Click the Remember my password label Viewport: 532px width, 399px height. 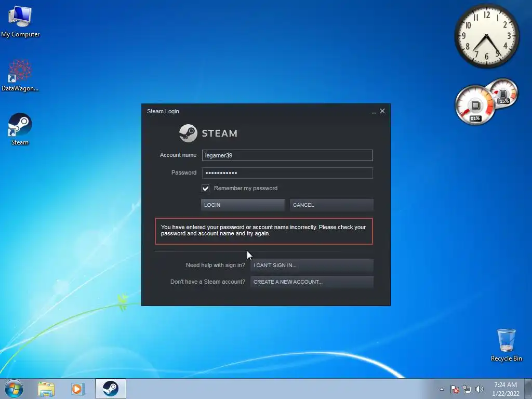click(x=246, y=188)
